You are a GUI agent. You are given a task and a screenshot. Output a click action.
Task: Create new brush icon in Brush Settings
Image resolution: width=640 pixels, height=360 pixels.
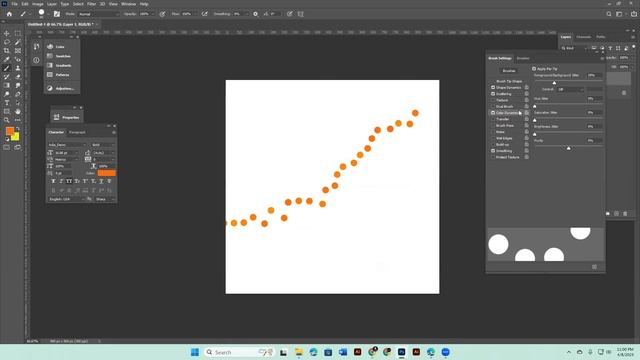point(594,267)
